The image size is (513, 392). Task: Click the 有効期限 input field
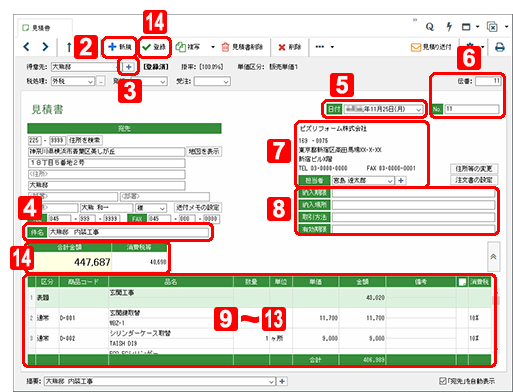pyautogui.click(x=413, y=229)
